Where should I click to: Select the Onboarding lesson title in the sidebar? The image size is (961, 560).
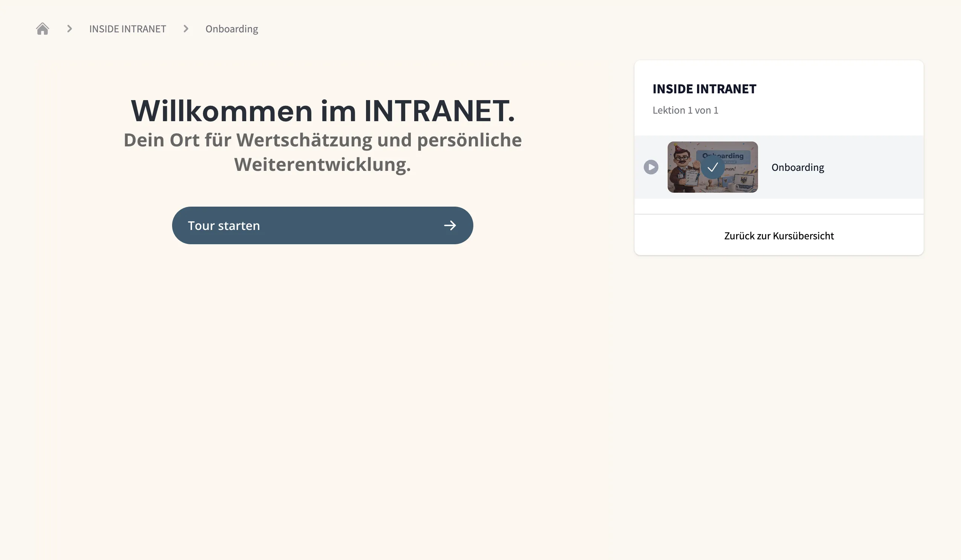(x=798, y=167)
